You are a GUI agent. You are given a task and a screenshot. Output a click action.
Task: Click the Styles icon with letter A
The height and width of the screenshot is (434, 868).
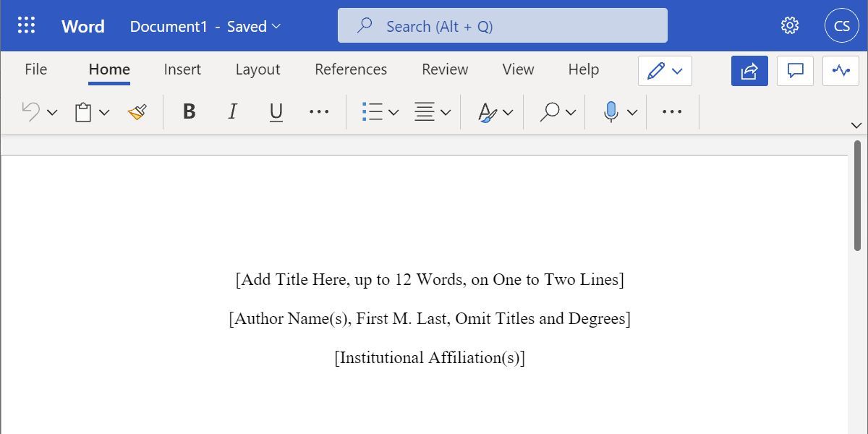[488, 112]
